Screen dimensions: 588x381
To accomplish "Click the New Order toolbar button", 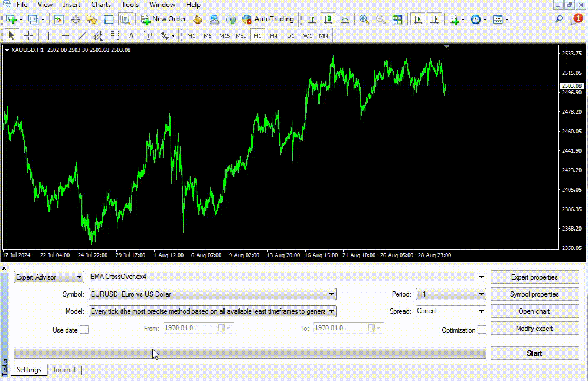I will click(x=164, y=19).
